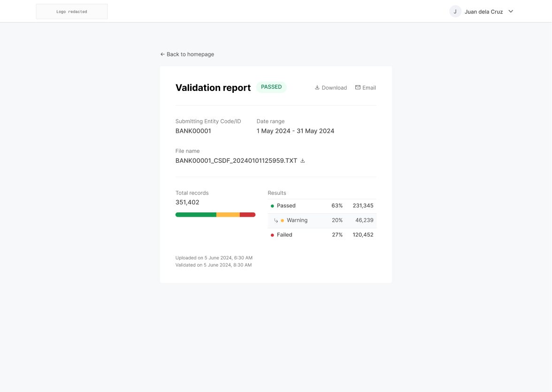Click the red dot beside Failed
This screenshot has height=392, width=552.
[273, 234]
